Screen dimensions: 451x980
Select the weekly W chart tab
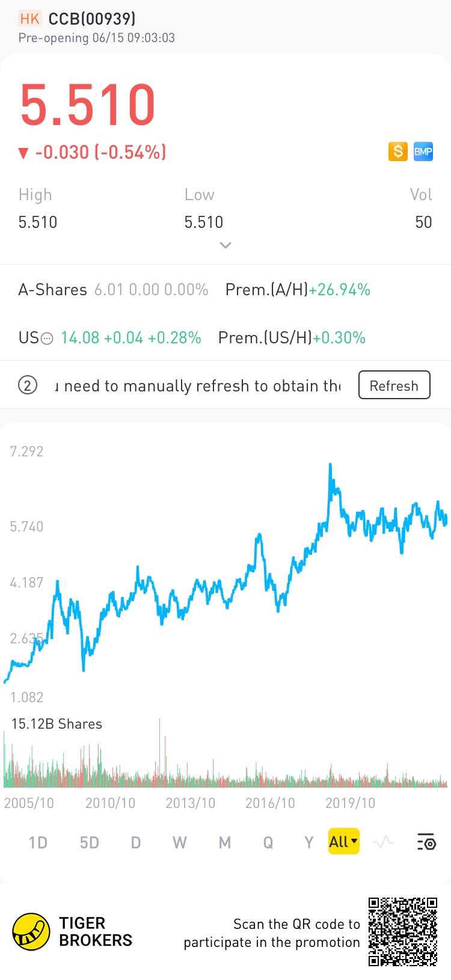coord(179,842)
